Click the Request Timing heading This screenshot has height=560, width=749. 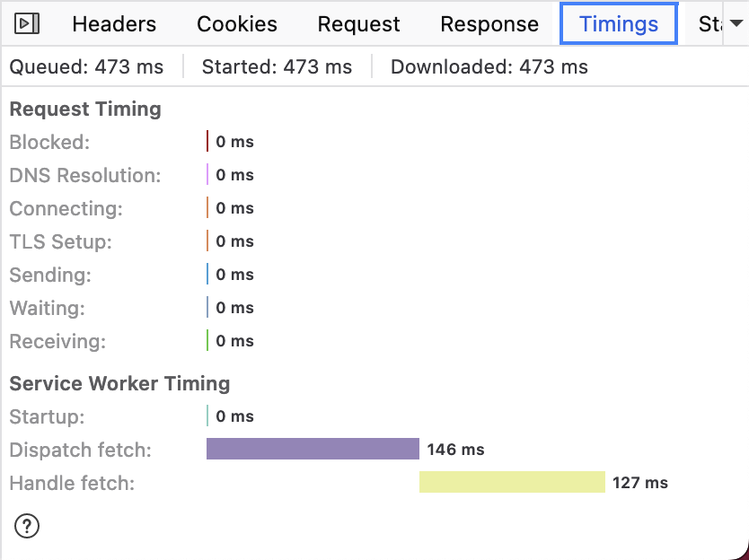pyautogui.click(x=85, y=109)
